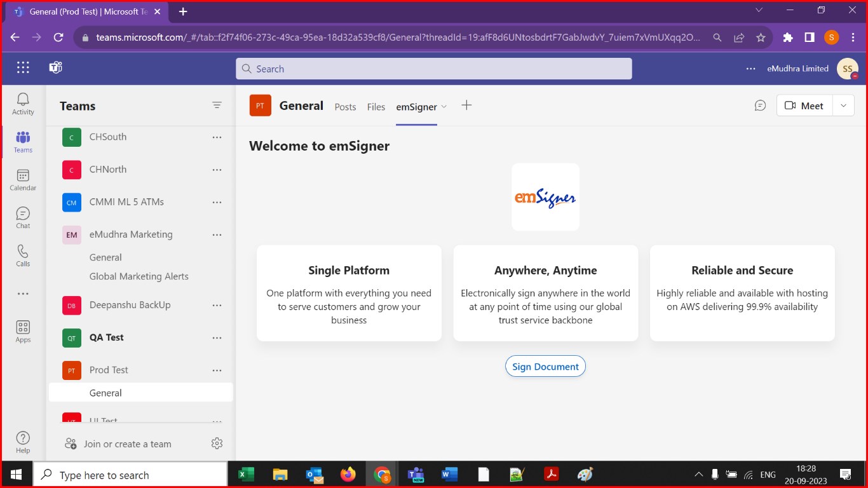Click the Reliable and Secure card
868x488 pixels.
[742, 293]
